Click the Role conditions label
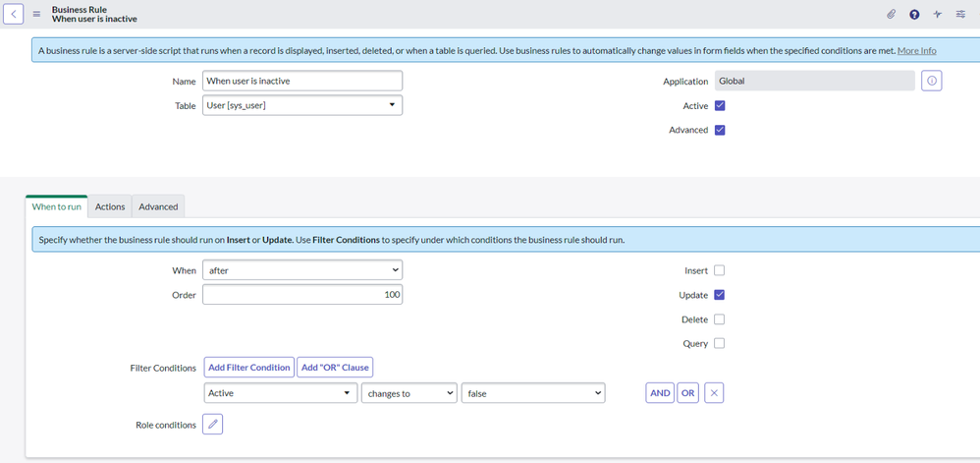 [166, 425]
